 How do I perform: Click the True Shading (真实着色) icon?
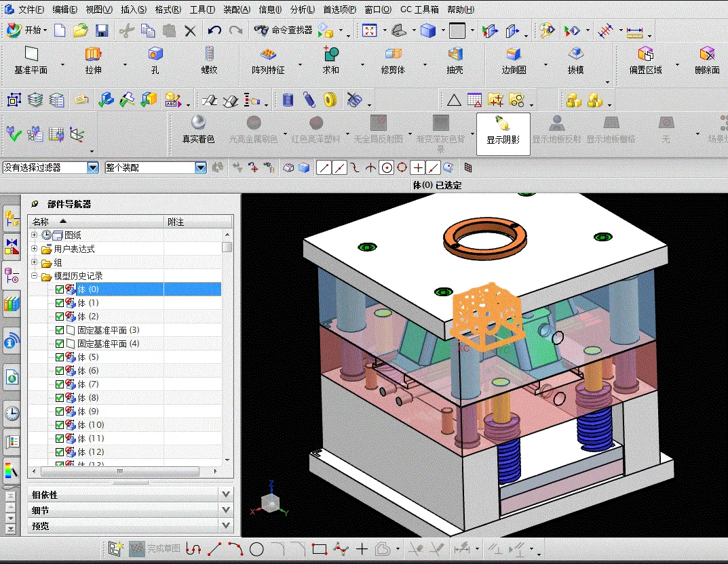(198, 129)
